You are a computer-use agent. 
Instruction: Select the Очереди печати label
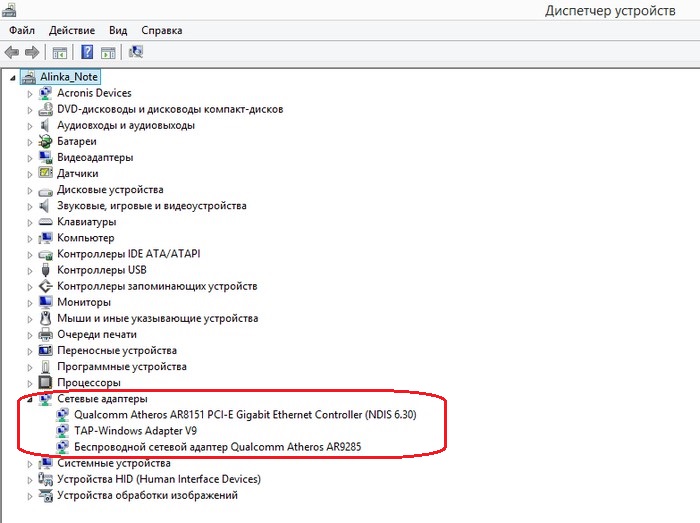[97, 334]
